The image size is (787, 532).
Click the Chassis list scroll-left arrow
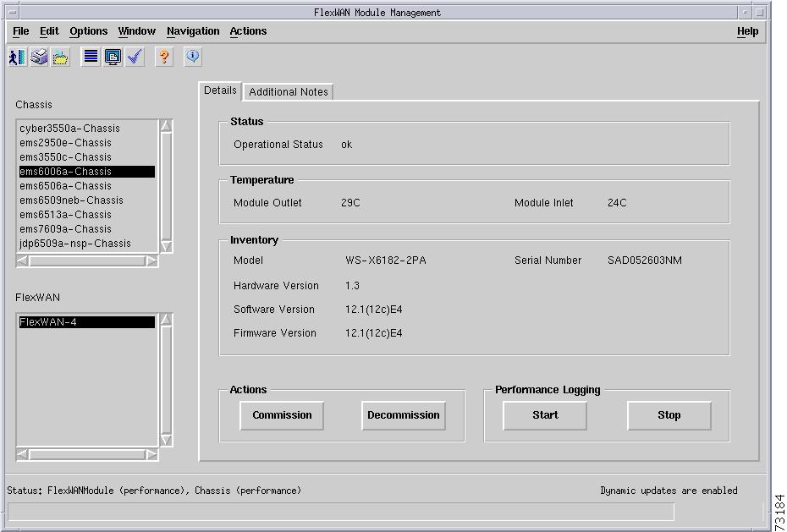click(x=23, y=261)
